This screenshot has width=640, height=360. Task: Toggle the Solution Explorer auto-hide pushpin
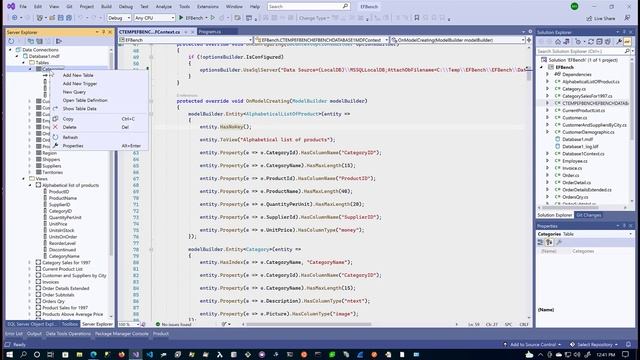click(624, 32)
